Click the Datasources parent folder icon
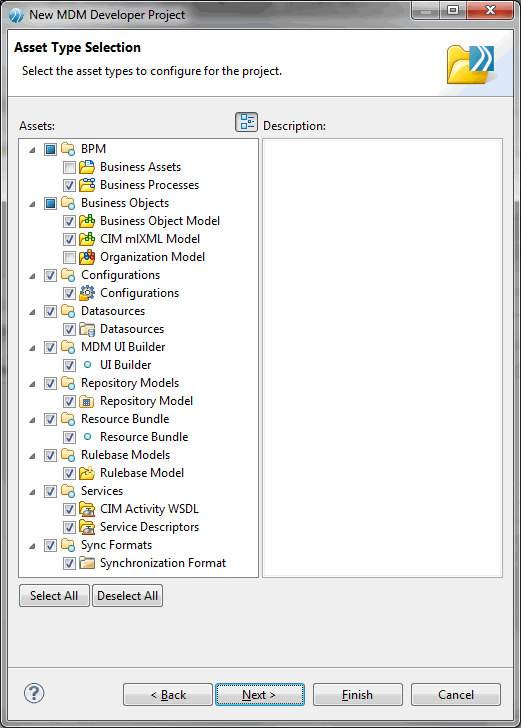 click(x=68, y=311)
